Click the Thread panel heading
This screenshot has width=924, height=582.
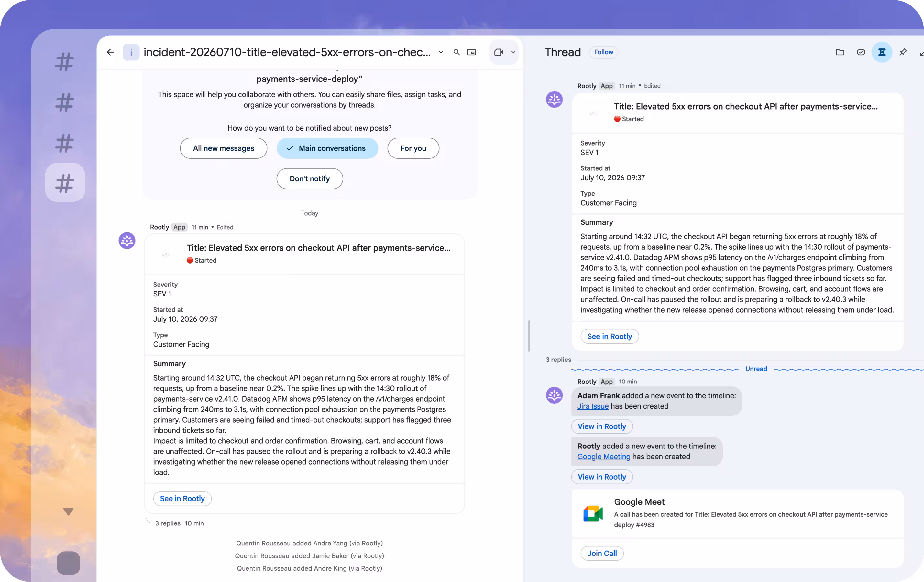563,52
